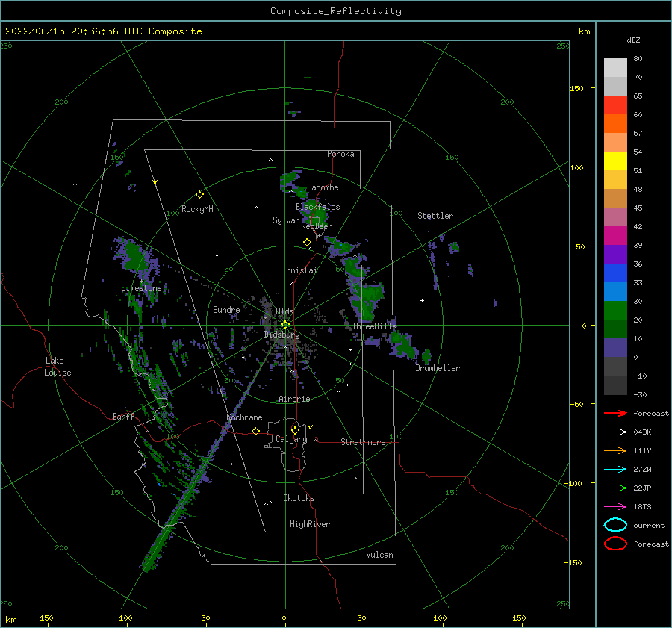
Task: Click the HighRiver town label
Action: click(310, 524)
